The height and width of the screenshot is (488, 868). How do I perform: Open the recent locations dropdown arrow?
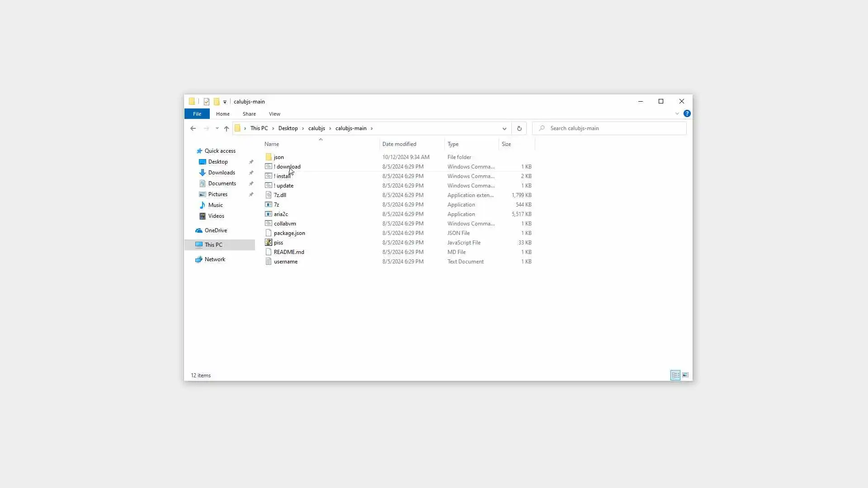217,128
